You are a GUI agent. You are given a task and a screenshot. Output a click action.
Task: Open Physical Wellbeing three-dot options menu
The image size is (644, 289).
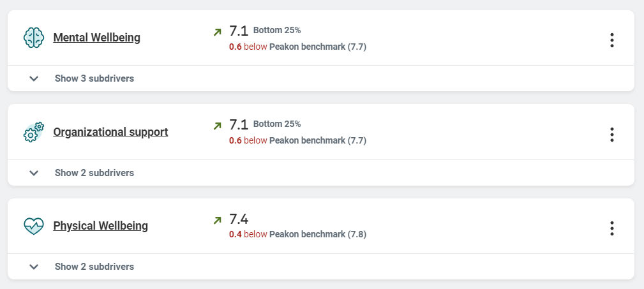point(611,228)
